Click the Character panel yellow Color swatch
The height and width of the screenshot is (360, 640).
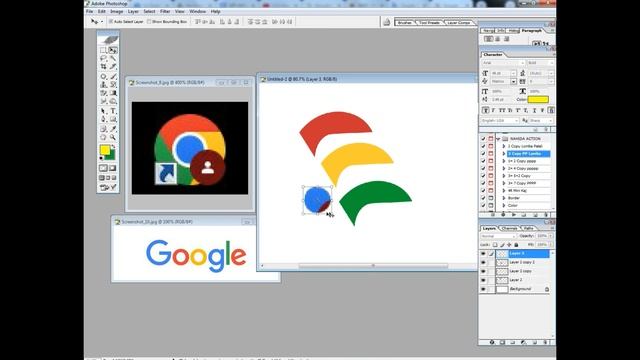538,99
